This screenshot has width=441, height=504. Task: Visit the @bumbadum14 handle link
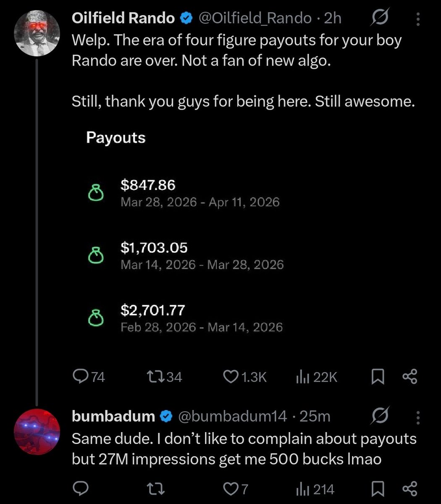pyautogui.click(x=232, y=416)
